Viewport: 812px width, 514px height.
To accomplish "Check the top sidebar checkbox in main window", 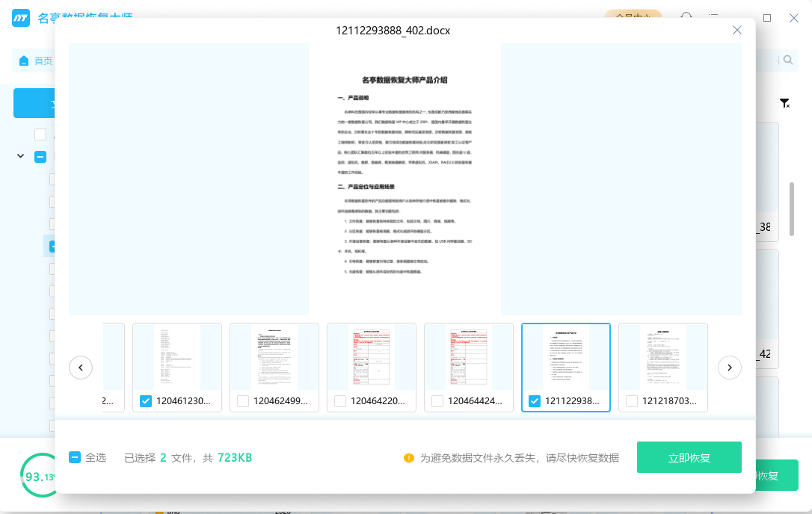I will point(40,134).
